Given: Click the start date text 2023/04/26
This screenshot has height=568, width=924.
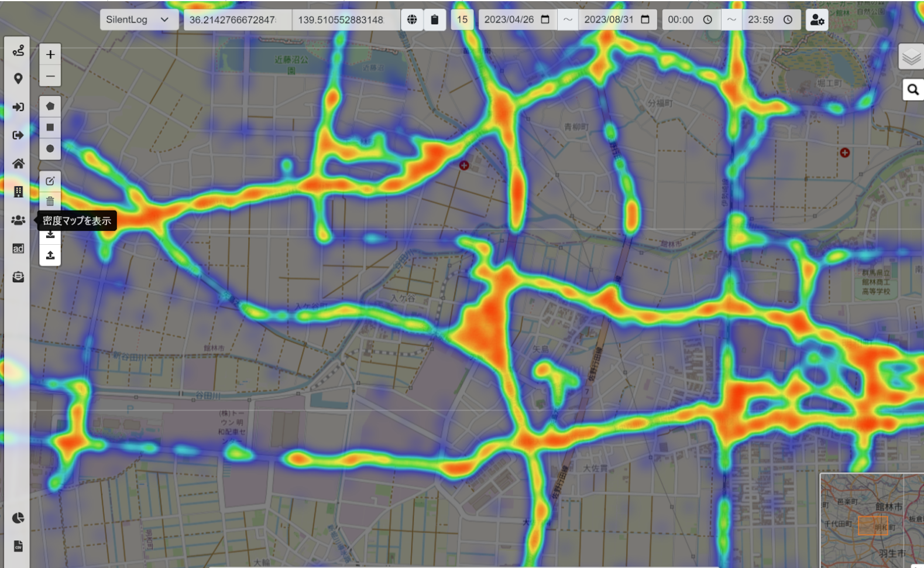Looking at the screenshot, I should [x=509, y=19].
